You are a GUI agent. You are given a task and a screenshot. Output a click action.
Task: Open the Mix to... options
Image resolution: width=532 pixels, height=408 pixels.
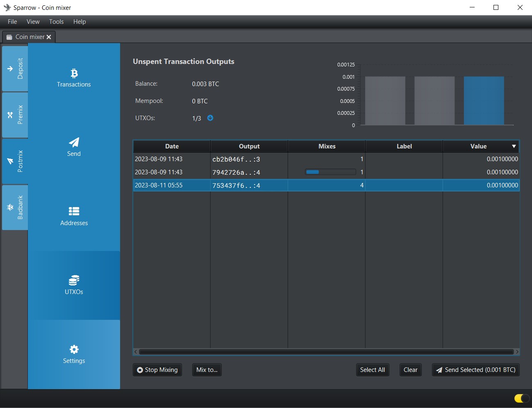coord(207,370)
